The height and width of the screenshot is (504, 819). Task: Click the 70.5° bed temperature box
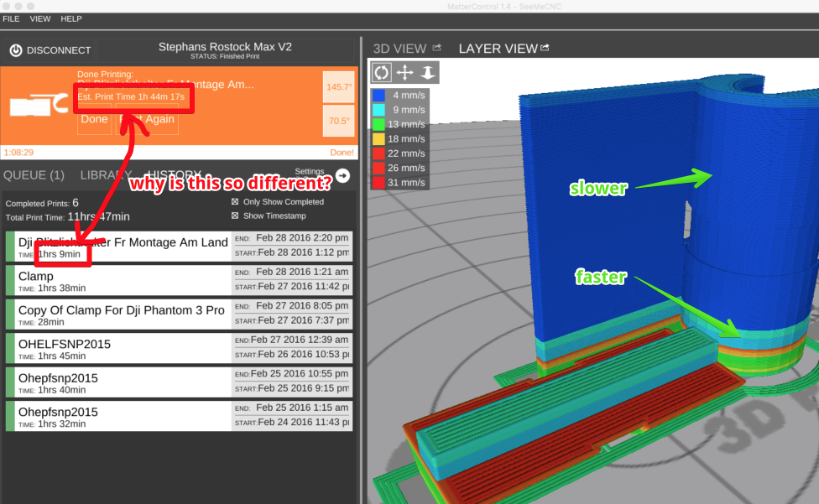[338, 121]
